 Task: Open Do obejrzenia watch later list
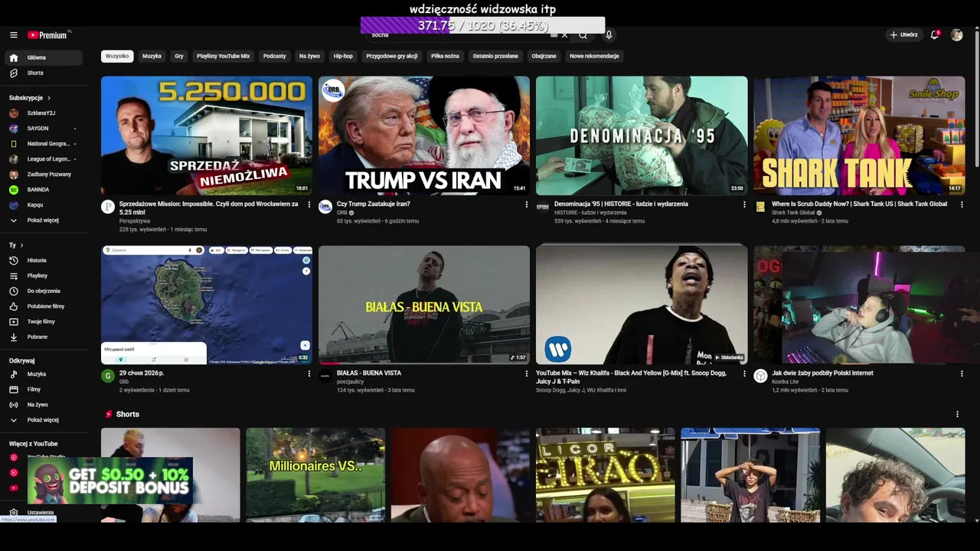44,291
